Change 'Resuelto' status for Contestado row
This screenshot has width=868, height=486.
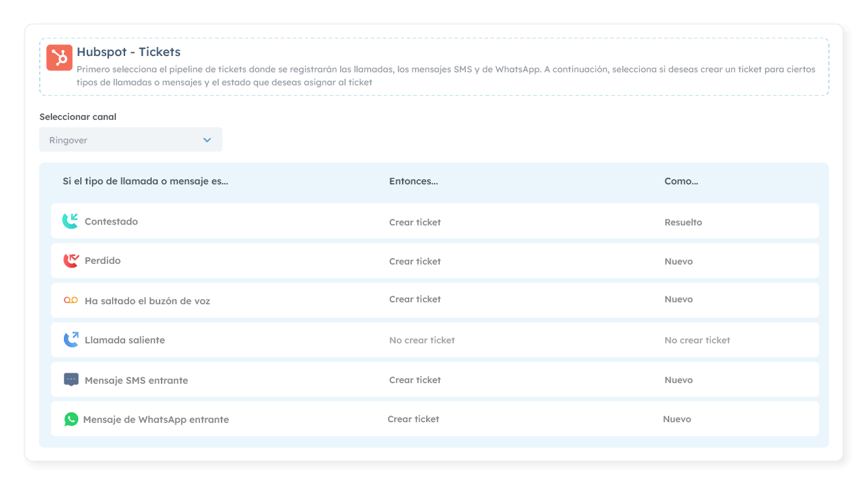point(683,222)
